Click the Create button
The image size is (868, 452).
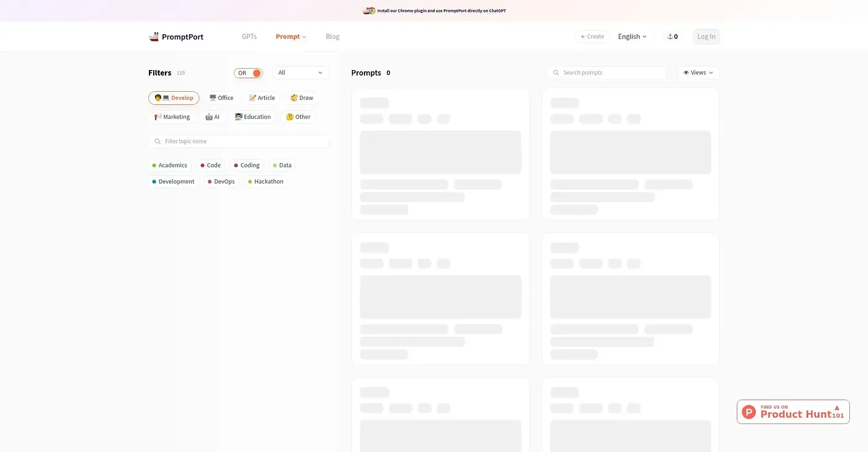coord(592,37)
